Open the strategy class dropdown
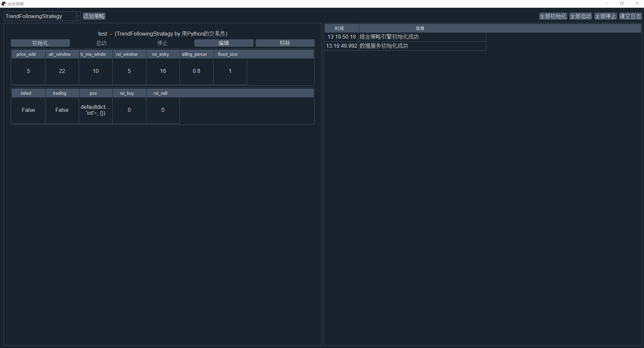Viewport: 644px width, 348px height. pyautogui.click(x=39, y=16)
